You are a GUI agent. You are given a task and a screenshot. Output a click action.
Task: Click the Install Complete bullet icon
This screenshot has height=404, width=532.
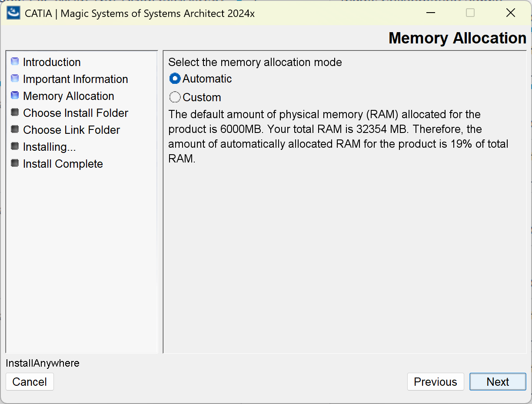15,163
